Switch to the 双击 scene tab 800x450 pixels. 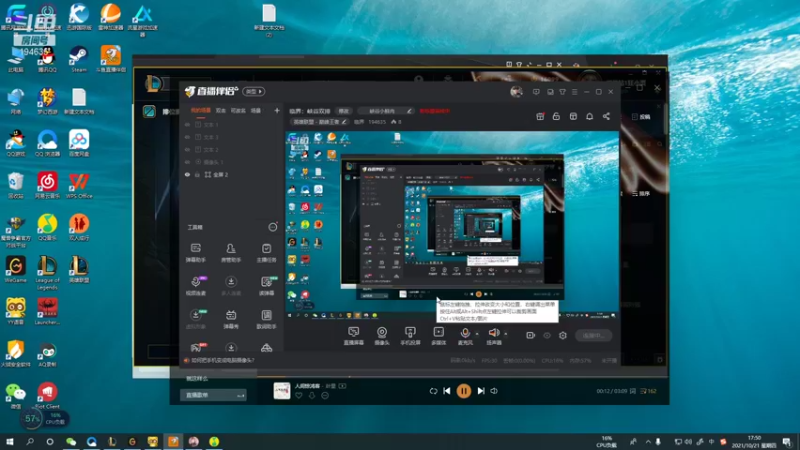(x=221, y=110)
